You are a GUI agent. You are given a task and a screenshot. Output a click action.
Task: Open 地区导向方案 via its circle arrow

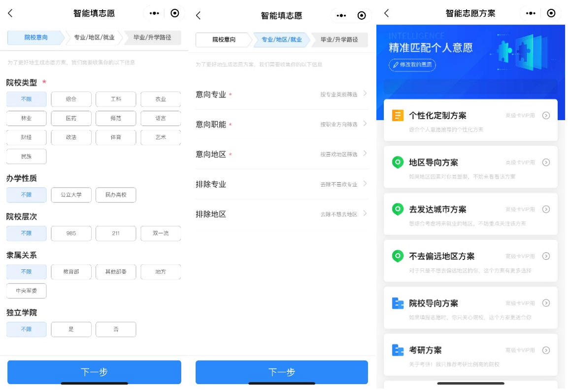(x=546, y=163)
